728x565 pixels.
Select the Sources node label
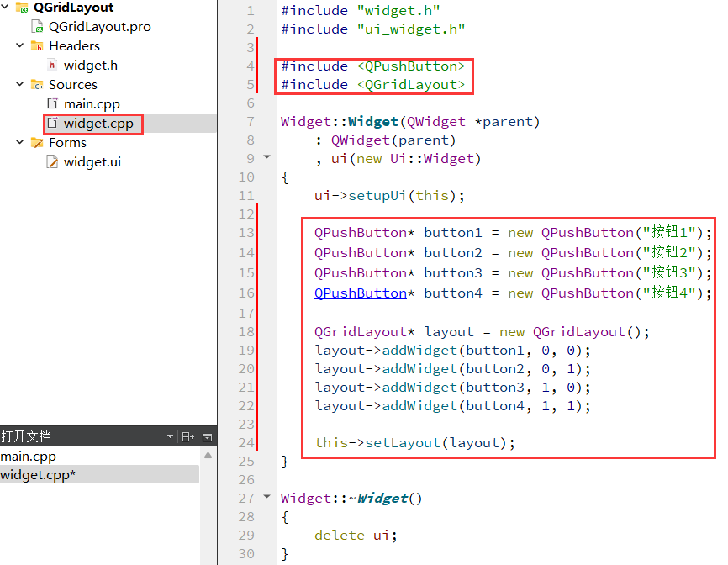click(x=73, y=84)
